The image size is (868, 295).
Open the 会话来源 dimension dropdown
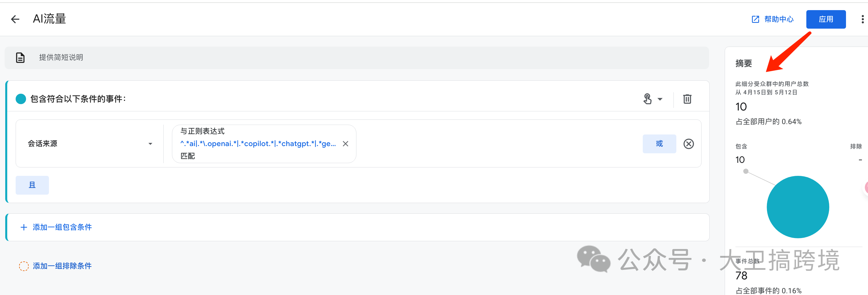89,144
